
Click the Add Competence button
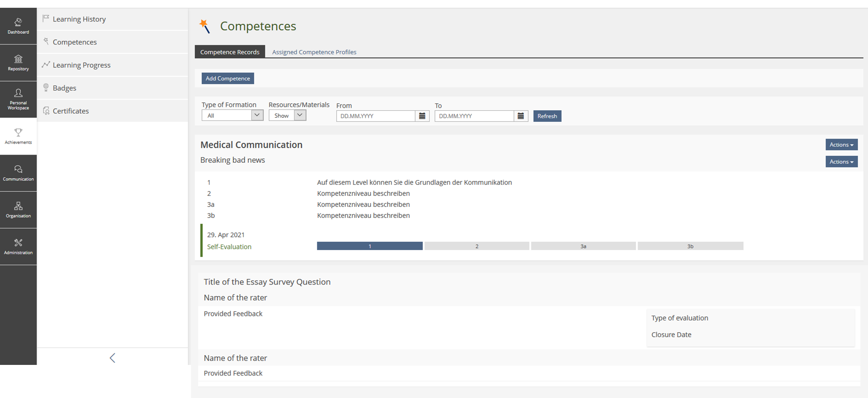[228, 79]
